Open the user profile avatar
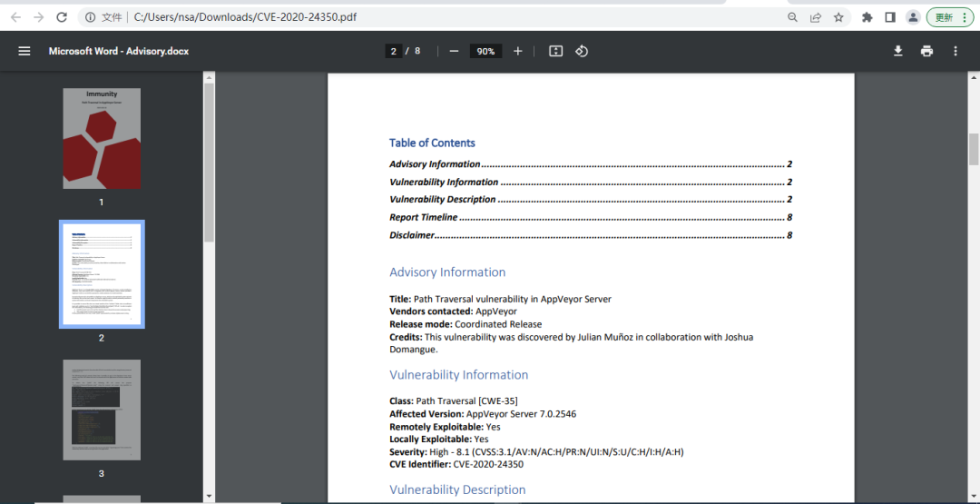 point(913,17)
